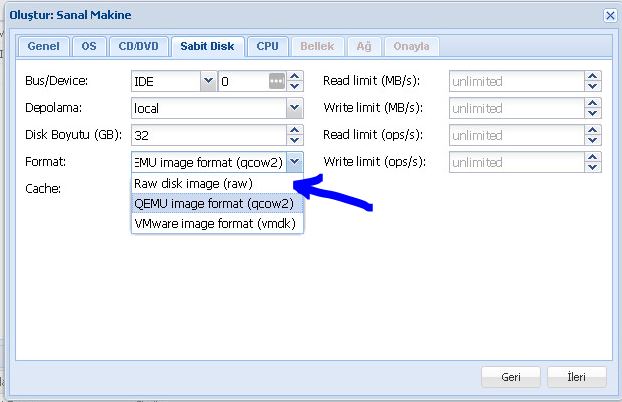The image size is (622, 402).
Task: Click the Write limit (ops/s) field
Action: (517, 162)
